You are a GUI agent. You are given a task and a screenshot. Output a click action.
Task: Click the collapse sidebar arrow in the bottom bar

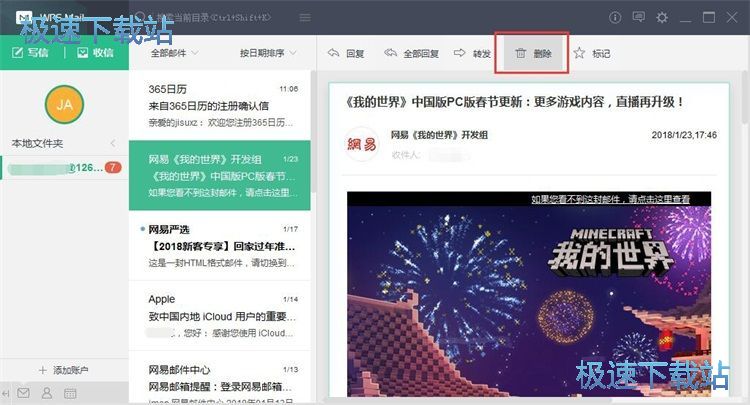5,394
